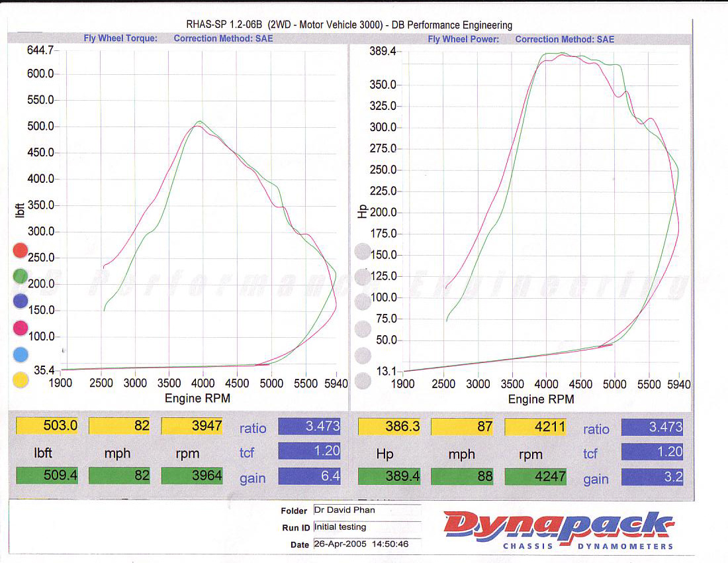Click the red run color circle

(21, 250)
